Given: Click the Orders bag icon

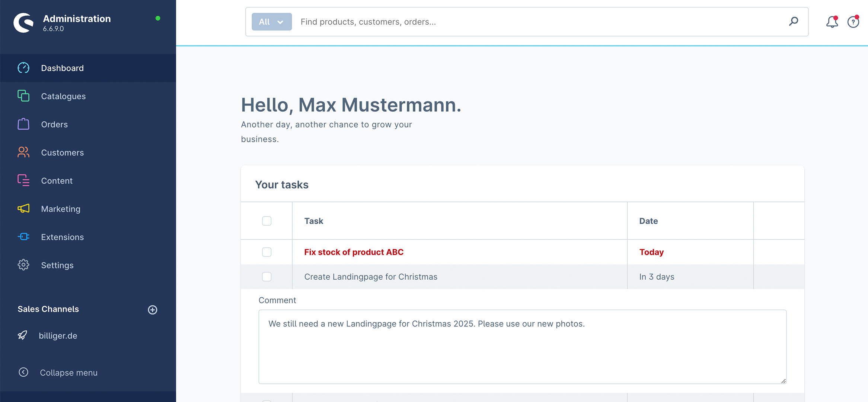Looking at the screenshot, I should point(23,124).
